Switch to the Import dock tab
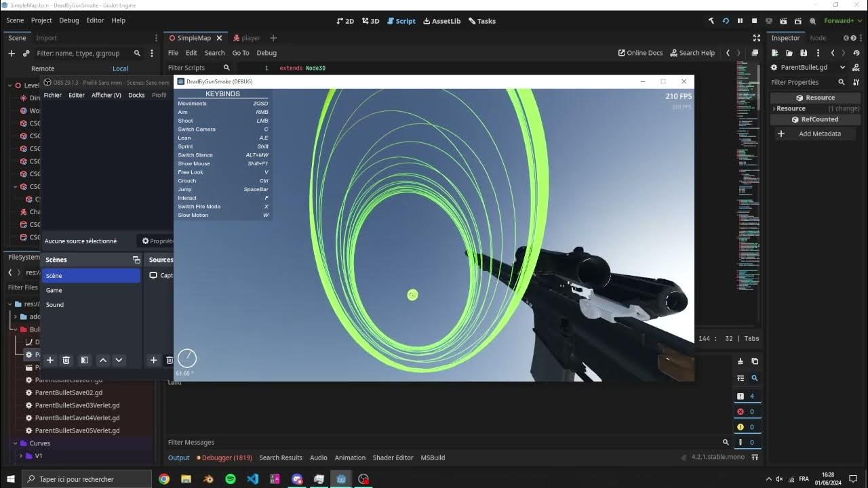Viewport: 868px width, 488px height. [46, 38]
